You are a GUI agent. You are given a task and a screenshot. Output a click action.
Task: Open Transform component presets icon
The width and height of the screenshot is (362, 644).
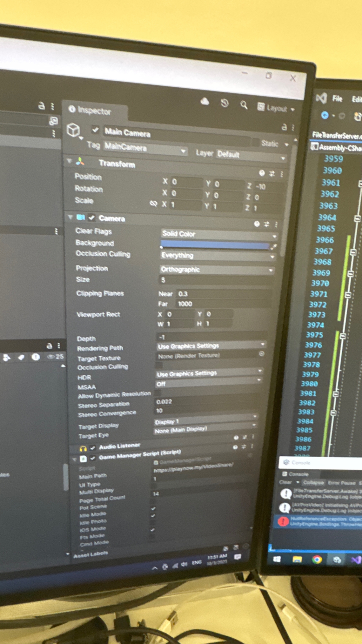[272, 173]
